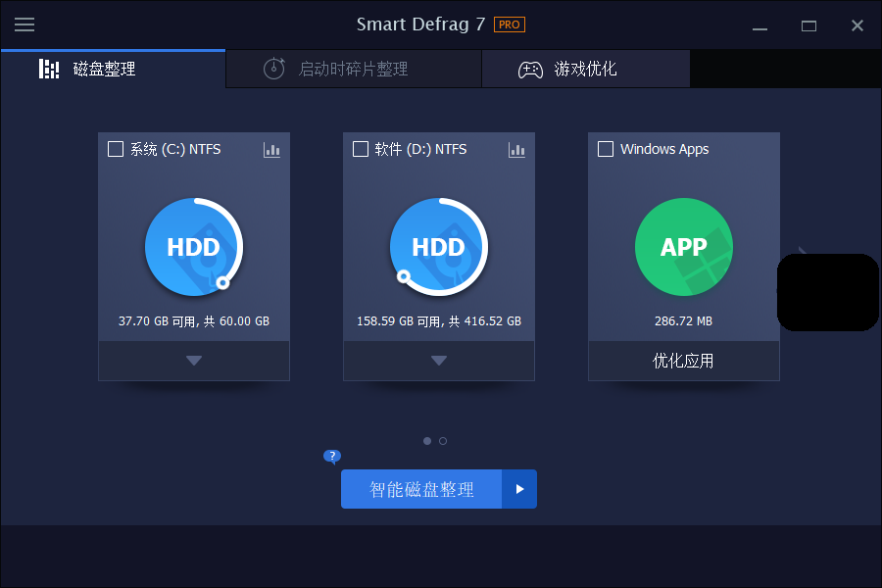Check the 软件 (D:) NTFS checkbox

coord(360,149)
